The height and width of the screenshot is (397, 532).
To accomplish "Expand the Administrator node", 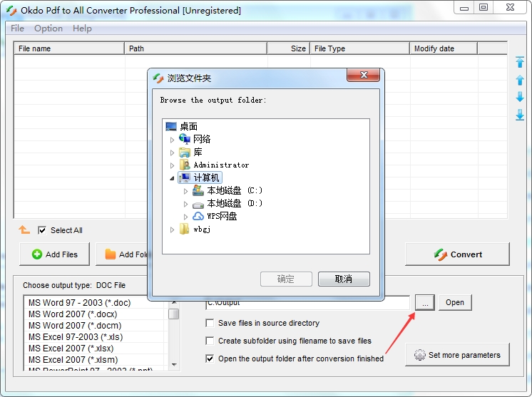I will tap(172, 165).
